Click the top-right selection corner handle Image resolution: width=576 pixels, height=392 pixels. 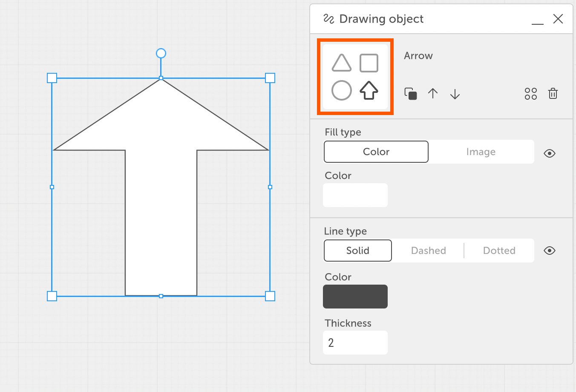tap(270, 78)
